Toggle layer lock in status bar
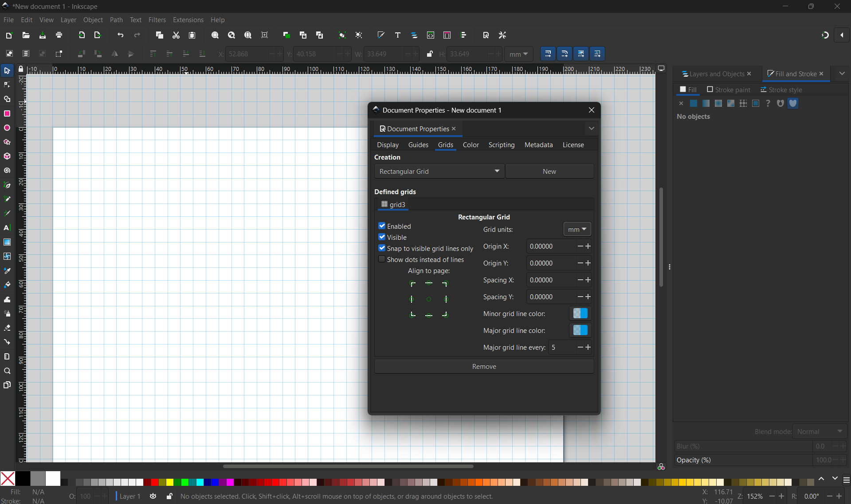Image resolution: width=851 pixels, height=504 pixels. point(169,496)
